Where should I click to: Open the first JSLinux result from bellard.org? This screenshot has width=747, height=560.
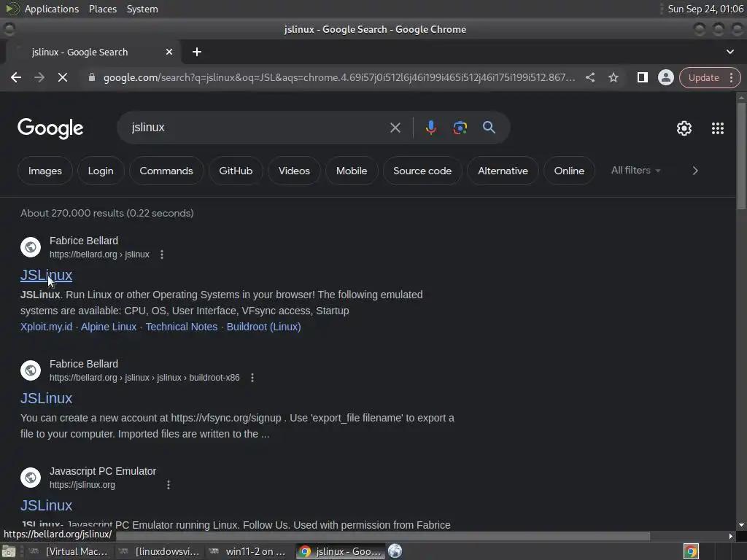46,275
